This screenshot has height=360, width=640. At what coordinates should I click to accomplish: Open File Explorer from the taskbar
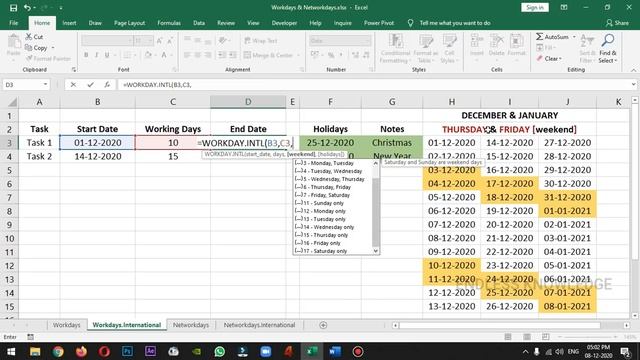coord(35,351)
